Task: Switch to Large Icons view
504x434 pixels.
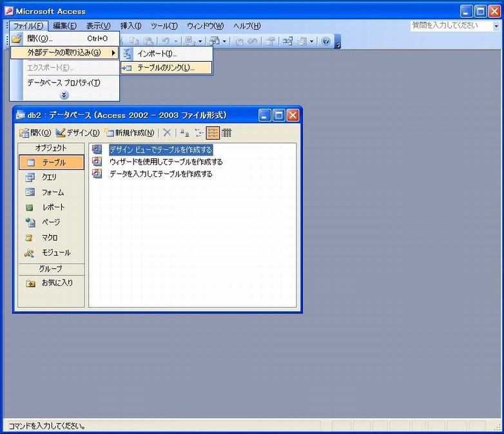Action: [x=184, y=133]
